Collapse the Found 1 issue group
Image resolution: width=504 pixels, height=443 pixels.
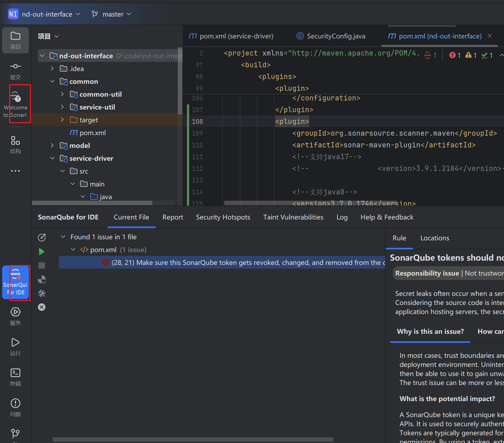[x=63, y=237]
